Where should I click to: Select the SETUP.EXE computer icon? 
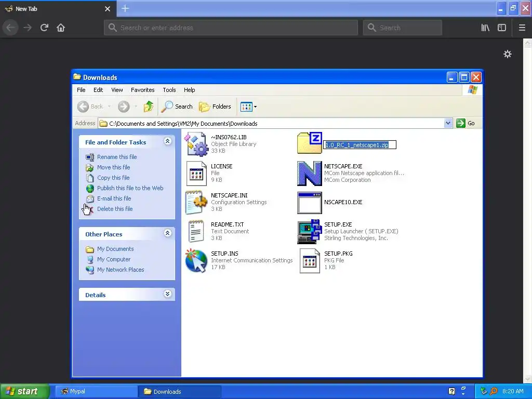[310, 231]
